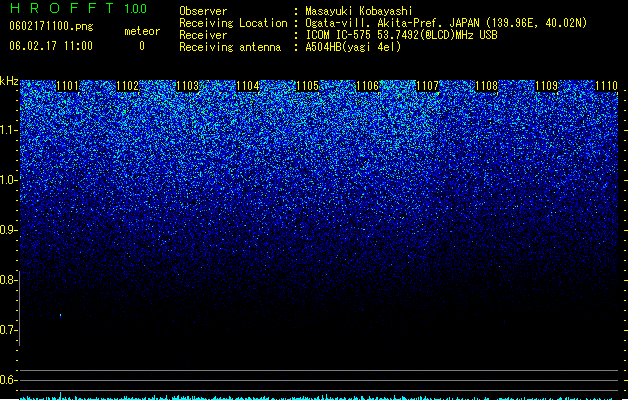Click the 1102 time marker

tap(128, 86)
